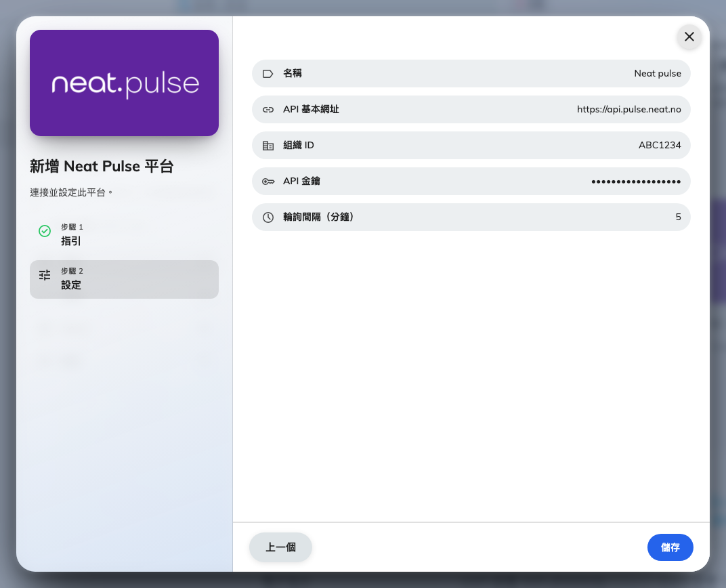The width and height of the screenshot is (726, 588).
Task: Click the 新增 Neat Pulse 平台 heading
Action: 102,166
